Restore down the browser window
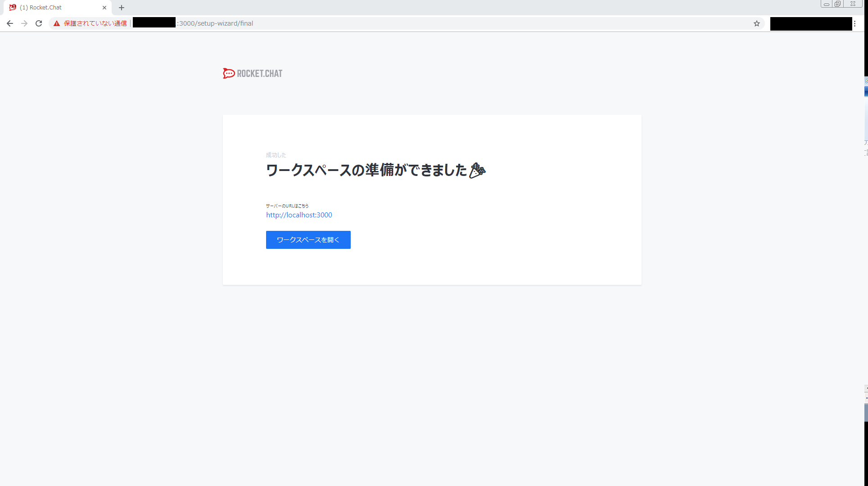The height and width of the screenshot is (486, 868). [837, 4]
